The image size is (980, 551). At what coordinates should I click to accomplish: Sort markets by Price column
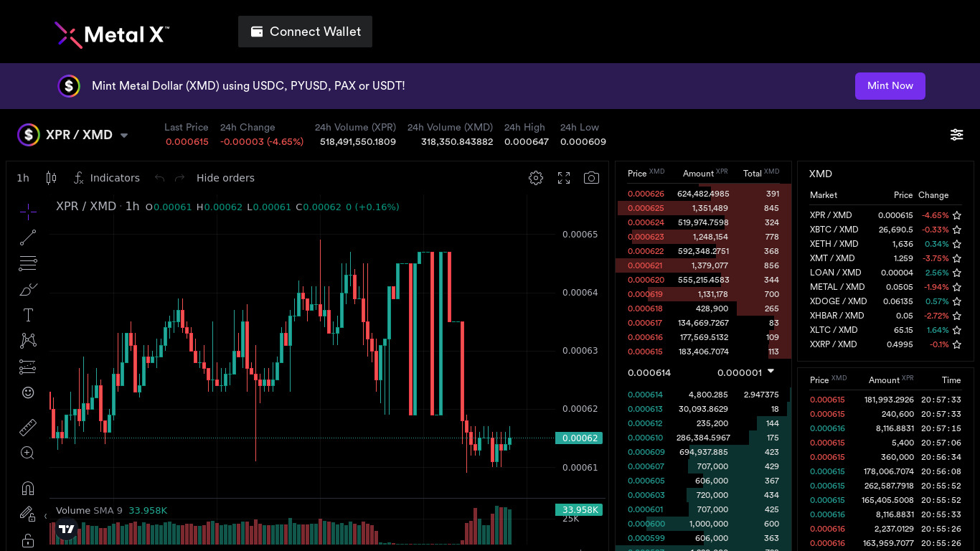coord(903,195)
